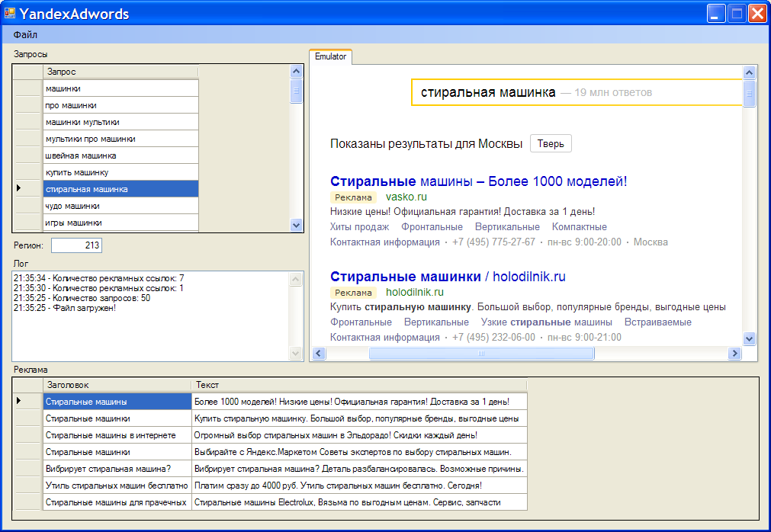The height and width of the screenshot is (532, 771).
Task: Click the selected 'Стиральные машины' header cell
Action: click(x=117, y=402)
